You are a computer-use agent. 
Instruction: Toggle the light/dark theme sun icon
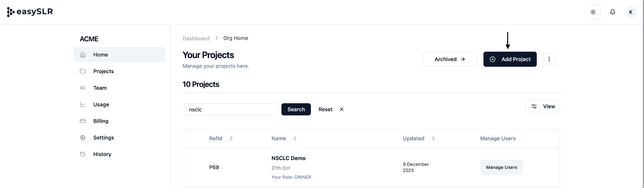pos(593,12)
